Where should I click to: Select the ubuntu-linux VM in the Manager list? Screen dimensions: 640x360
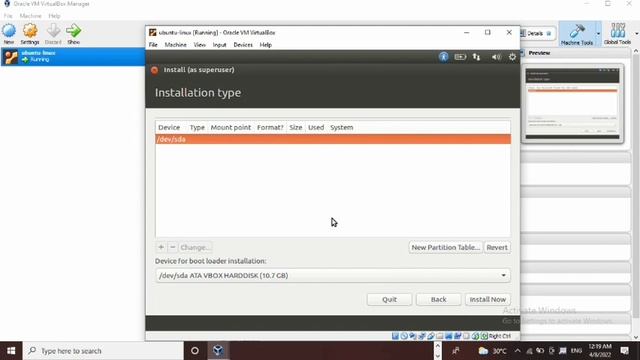point(73,56)
